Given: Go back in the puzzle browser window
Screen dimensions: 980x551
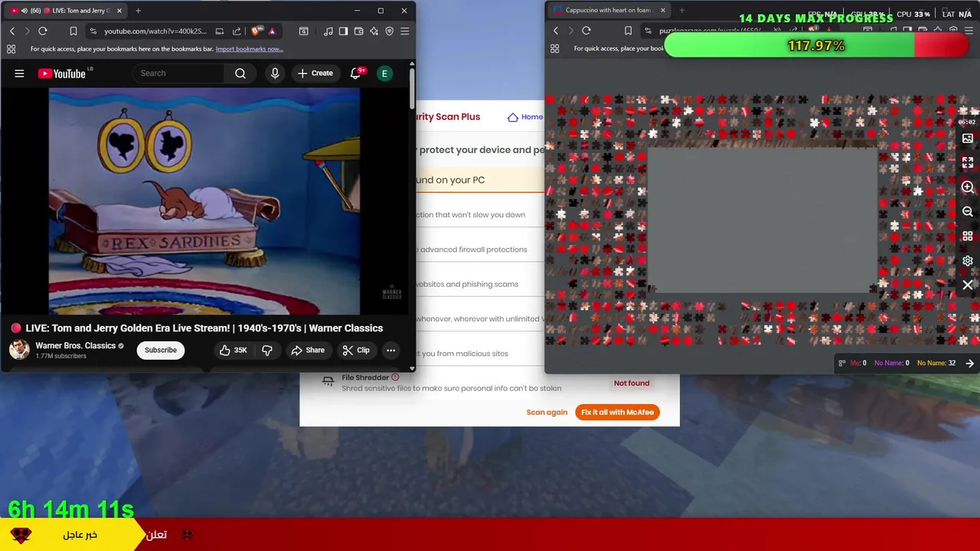Looking at the screenshot, I should (x=556, y=31).
